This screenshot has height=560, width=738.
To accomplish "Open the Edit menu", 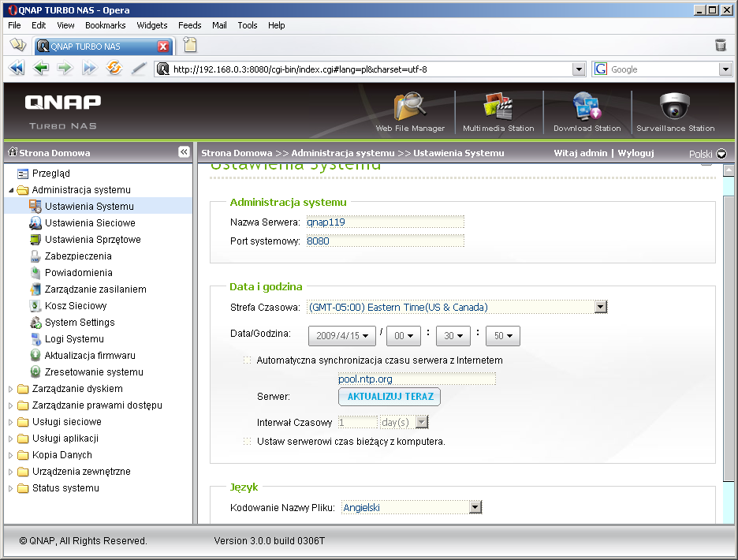I will (x=39, y=25).
